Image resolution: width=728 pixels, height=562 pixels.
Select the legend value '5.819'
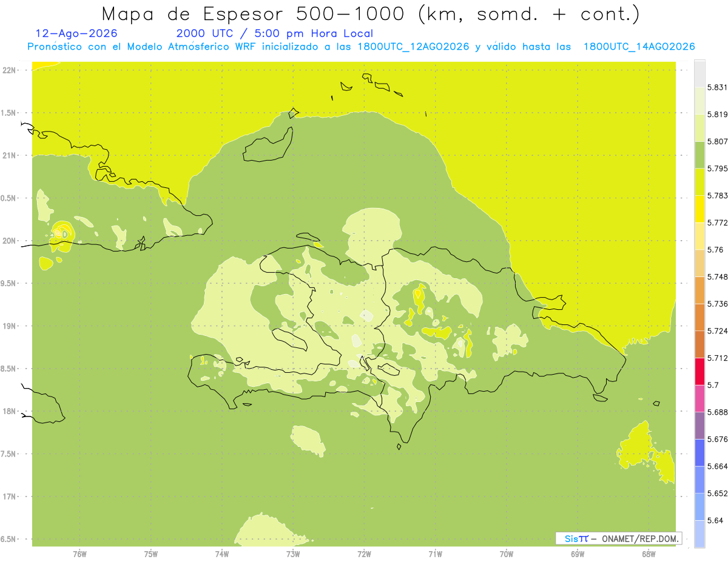718,114
